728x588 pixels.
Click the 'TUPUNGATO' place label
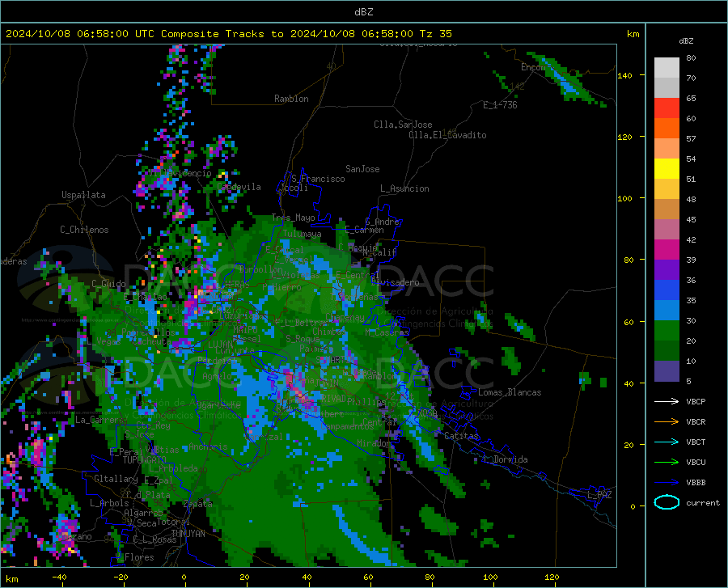tap(145, 460)
